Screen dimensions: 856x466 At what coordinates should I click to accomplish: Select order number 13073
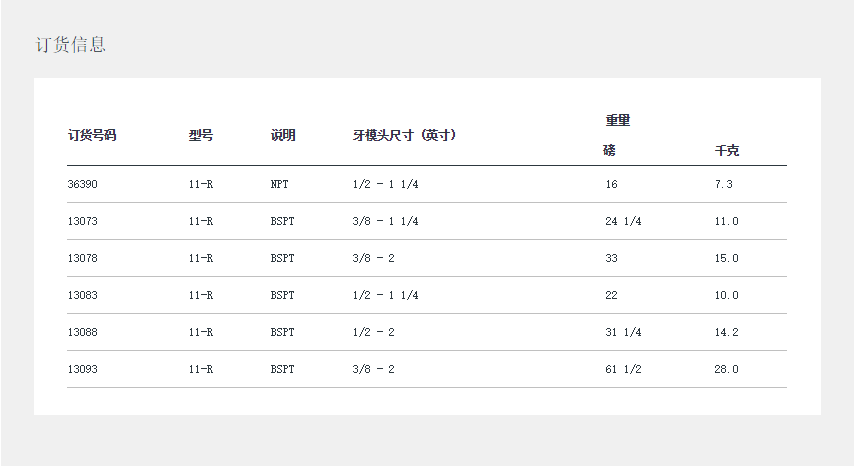83,221
